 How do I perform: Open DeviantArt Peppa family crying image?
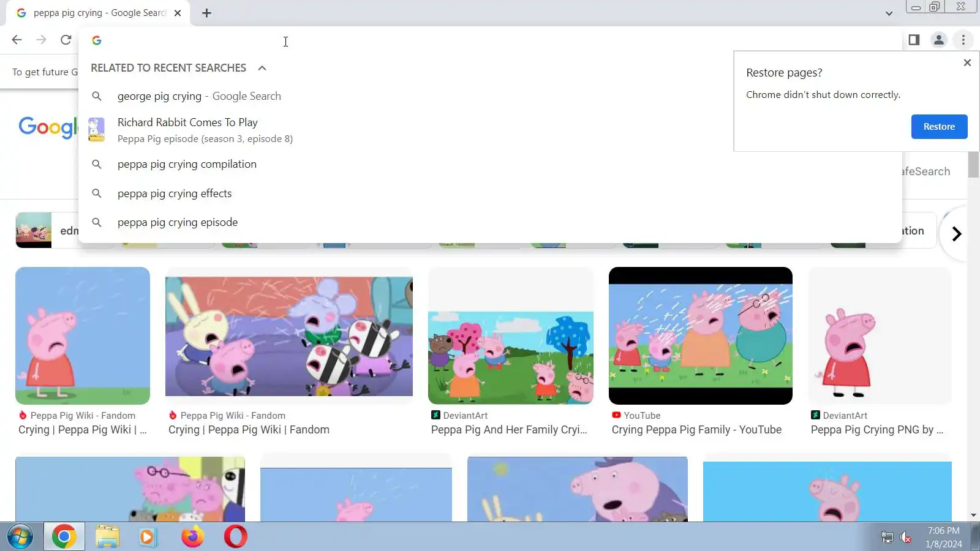(x=511, y=358)
